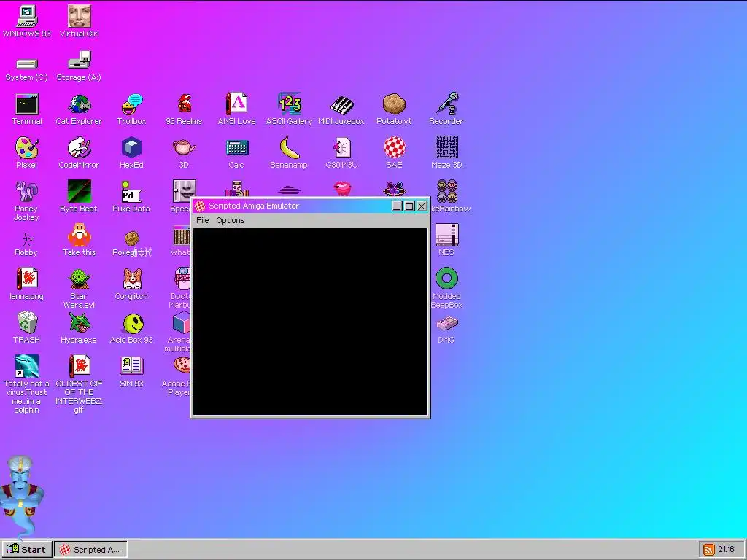747x560 pixels.
Task: Click the RSS feed tray icon
Action: (x=708, y=550)
